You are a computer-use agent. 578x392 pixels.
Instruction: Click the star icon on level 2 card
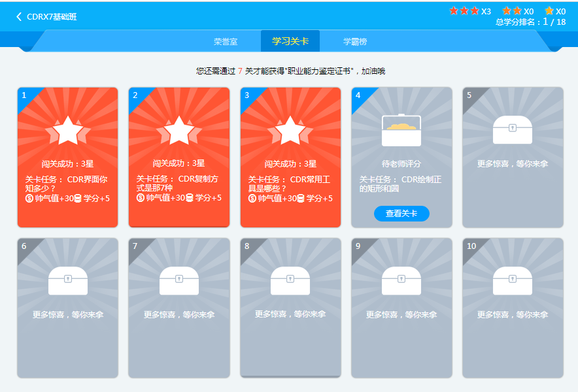179,131
